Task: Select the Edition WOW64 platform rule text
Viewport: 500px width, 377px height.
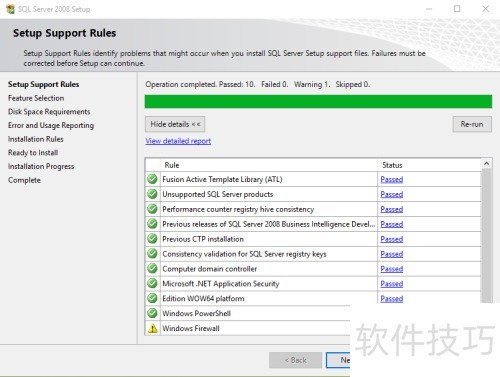Action: (203, 298)
